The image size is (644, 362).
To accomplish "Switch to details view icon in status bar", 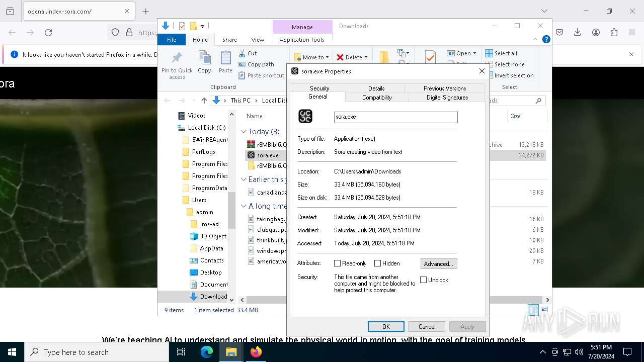I will [x=533, y=310].
